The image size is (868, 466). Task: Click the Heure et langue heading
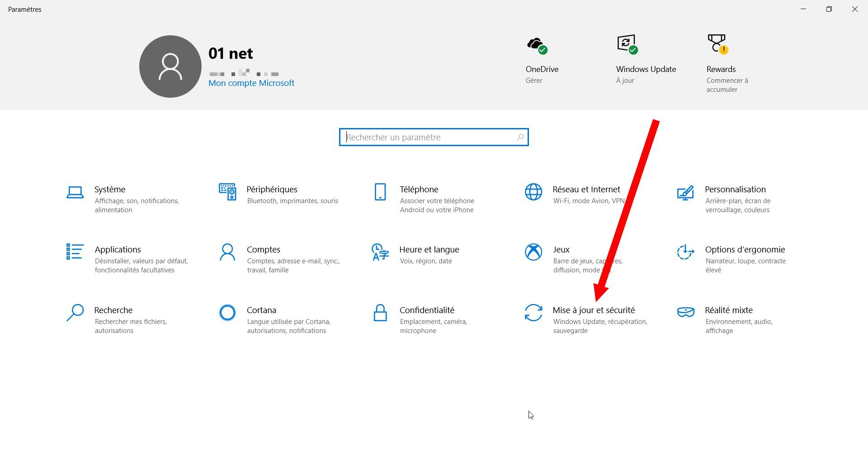[429, 249]
